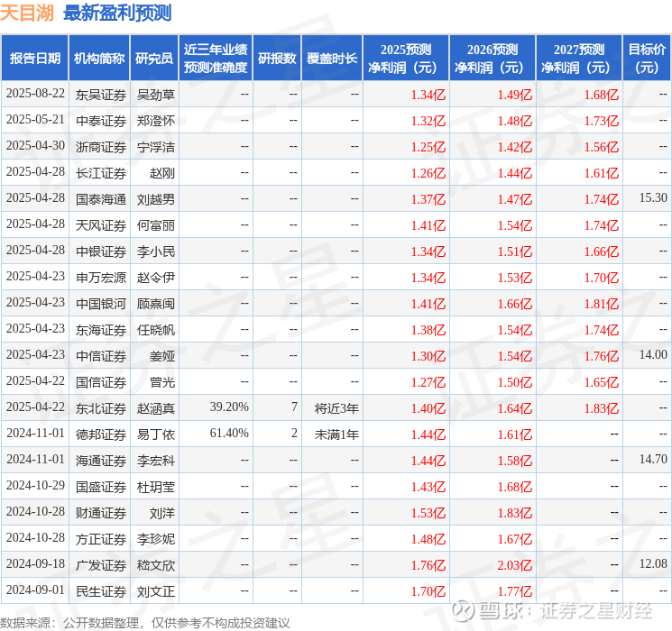Select the 中银证券 institution cell
672x631 pixels.
click(x=101, y=251)
